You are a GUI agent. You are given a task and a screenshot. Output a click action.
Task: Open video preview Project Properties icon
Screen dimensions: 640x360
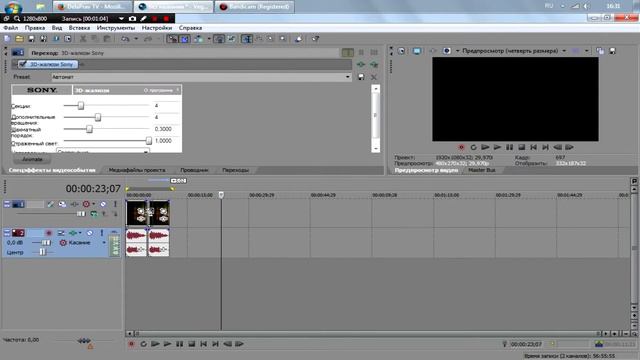click(402, 51)
